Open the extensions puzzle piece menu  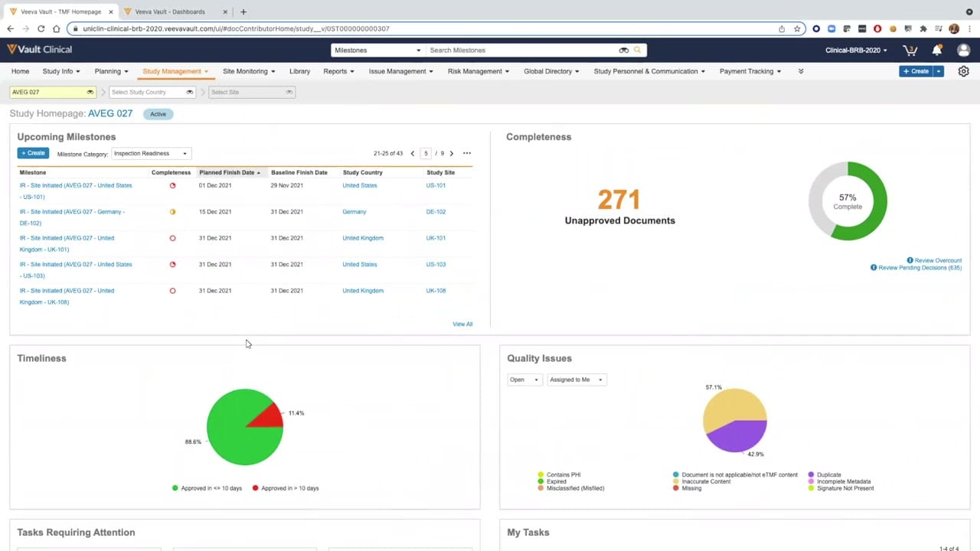coord(923,28)
